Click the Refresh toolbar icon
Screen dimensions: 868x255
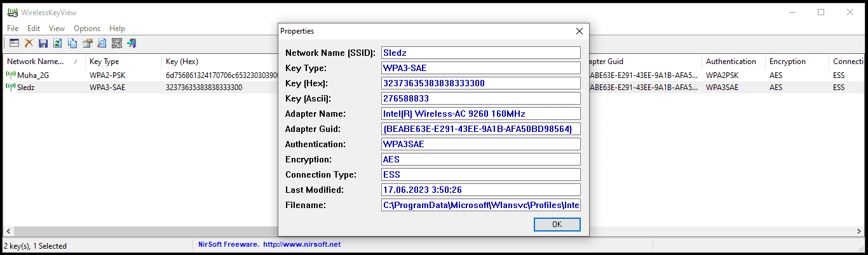pyautogui.click(x=58, y=43)
